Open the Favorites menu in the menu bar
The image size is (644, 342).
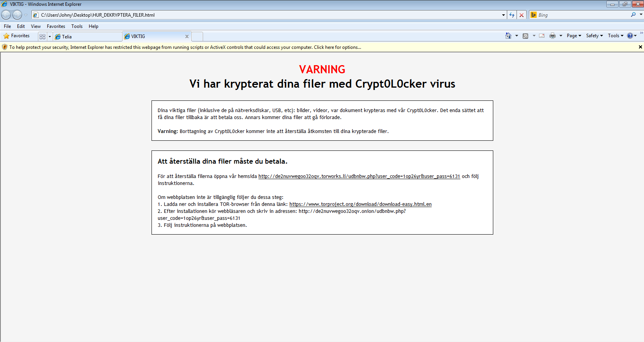click(56, 26)
